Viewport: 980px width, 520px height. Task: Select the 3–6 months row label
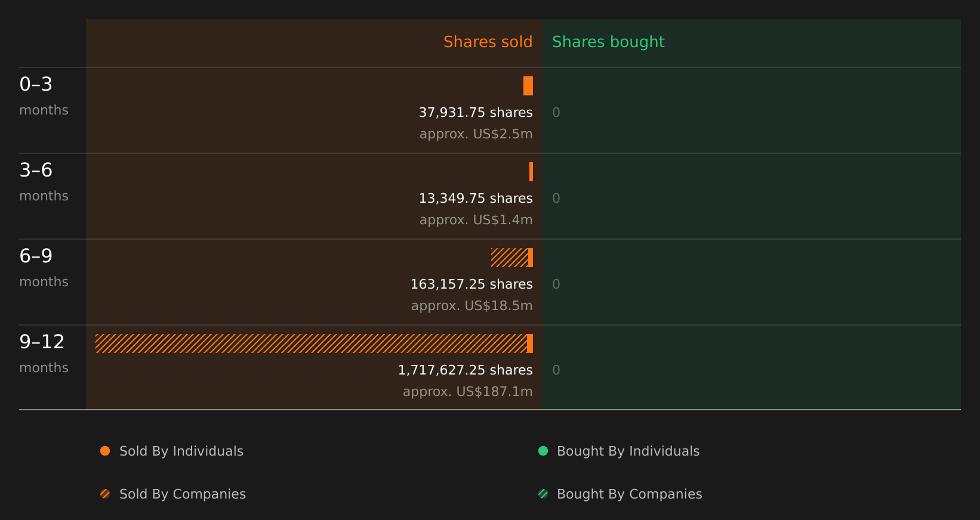tap(44, 182)
